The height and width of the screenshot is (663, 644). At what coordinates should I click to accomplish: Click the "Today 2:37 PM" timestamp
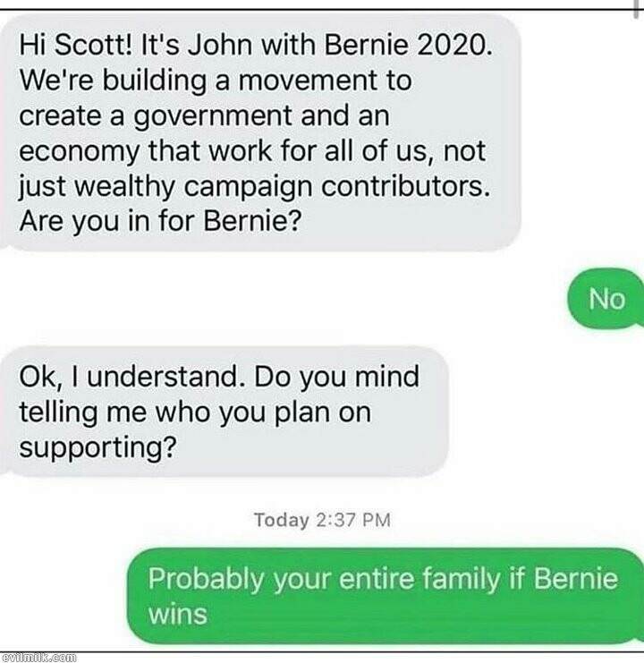click(322, 520)
